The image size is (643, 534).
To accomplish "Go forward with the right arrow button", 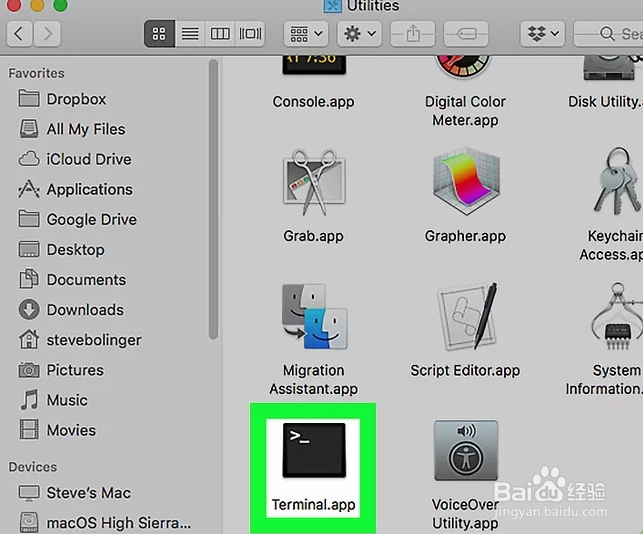I will pos(48,33).
